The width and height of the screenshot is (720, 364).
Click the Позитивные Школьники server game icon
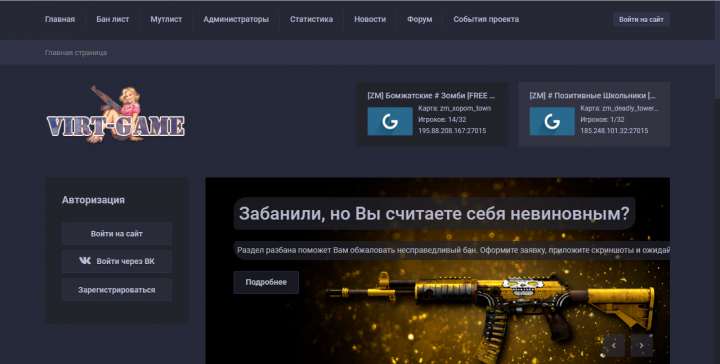552,121
